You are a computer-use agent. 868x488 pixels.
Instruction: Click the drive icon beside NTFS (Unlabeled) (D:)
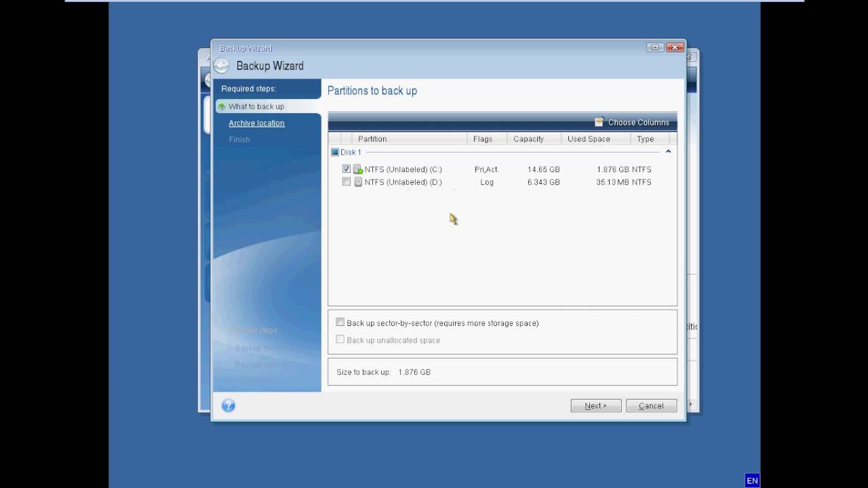coord(358,182)
